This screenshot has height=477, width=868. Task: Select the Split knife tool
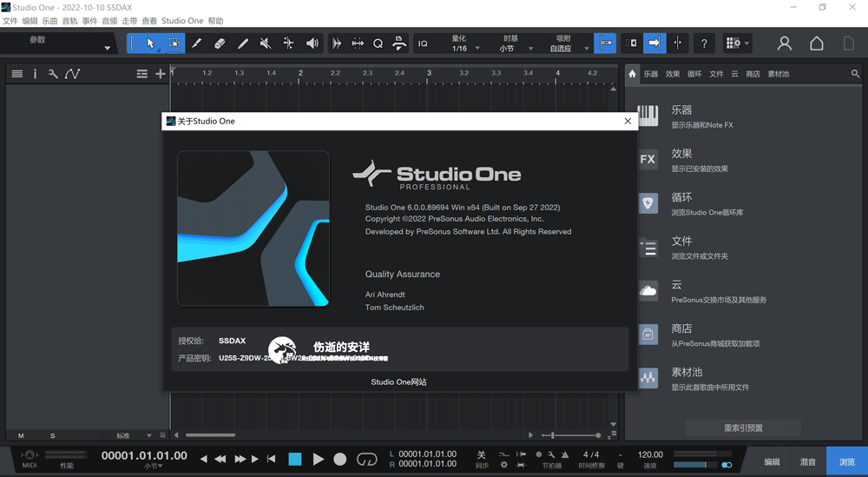196,43
